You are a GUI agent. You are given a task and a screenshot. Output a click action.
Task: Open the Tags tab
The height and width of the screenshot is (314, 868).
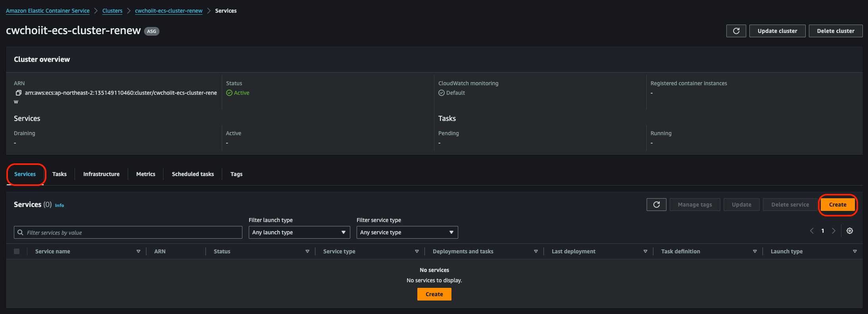pyautogui.click(x=236, y=174)
